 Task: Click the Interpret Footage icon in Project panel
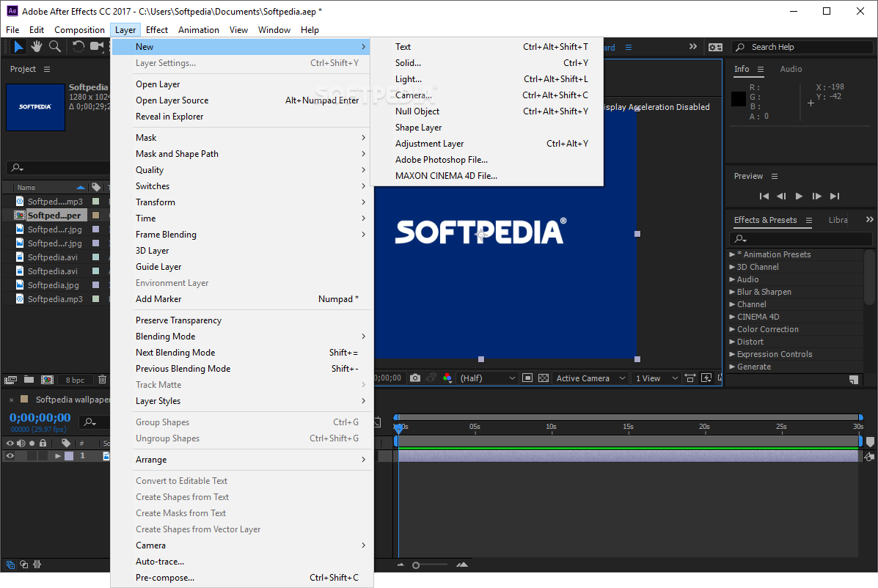[x=10, y=380]
